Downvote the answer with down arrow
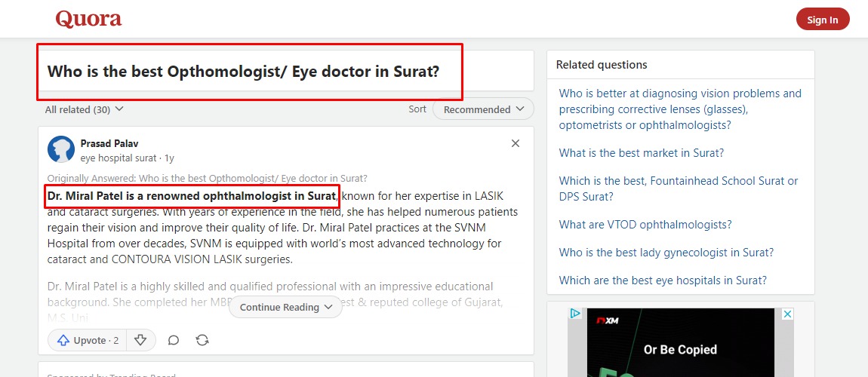Viewport: 868px width, 377px height. click(140, 340)
